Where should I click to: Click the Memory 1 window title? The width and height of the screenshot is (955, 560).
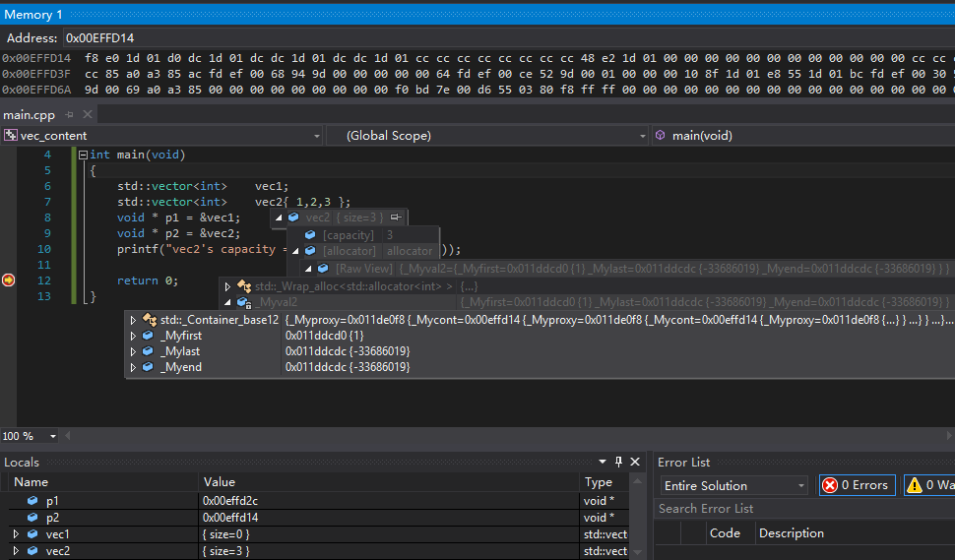pyautogui.click(x=33, y=15)
